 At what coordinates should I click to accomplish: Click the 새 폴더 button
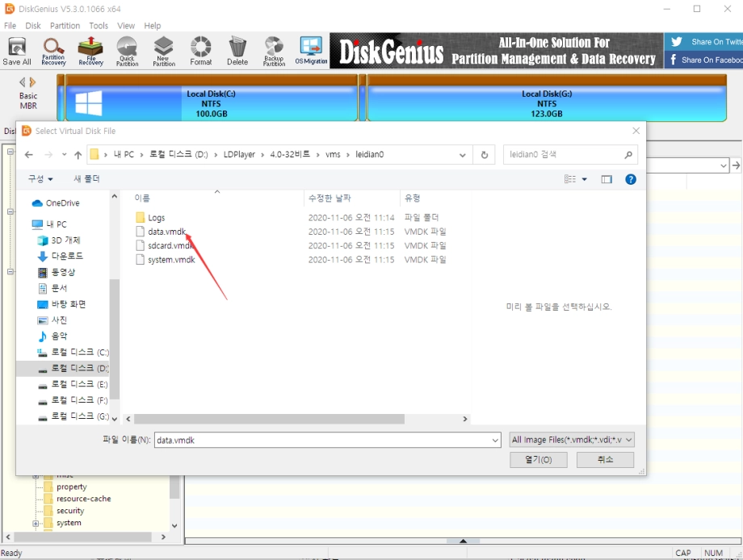[86, 179]
